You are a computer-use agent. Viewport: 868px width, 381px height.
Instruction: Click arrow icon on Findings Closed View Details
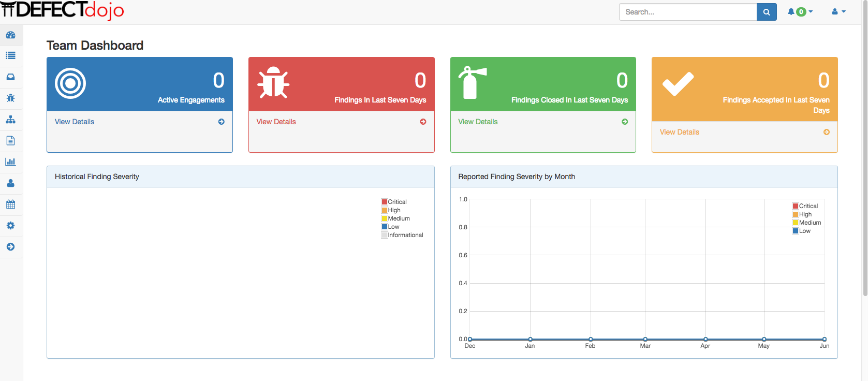[x=625, y=122]
